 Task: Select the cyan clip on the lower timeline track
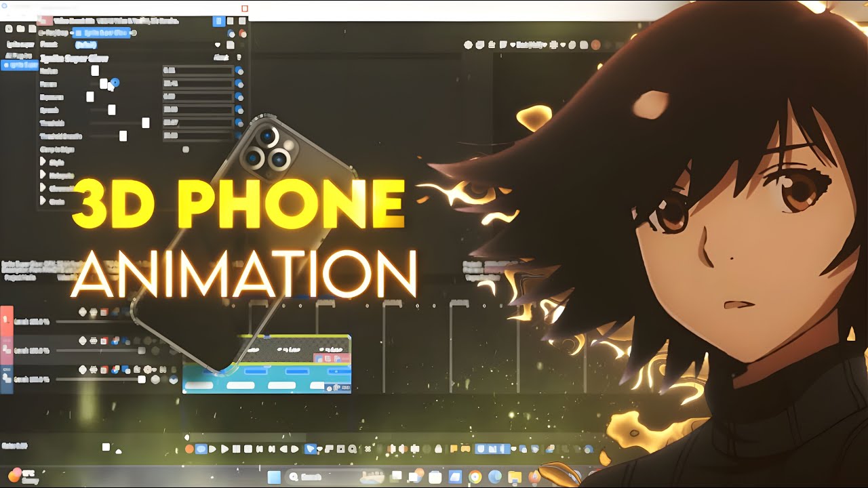coord(267,380)
